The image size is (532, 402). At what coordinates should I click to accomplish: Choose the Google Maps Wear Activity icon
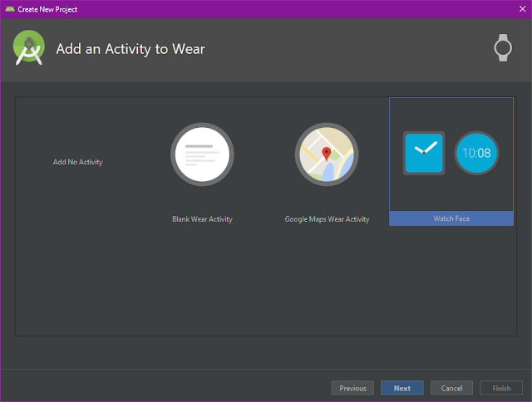327,154
